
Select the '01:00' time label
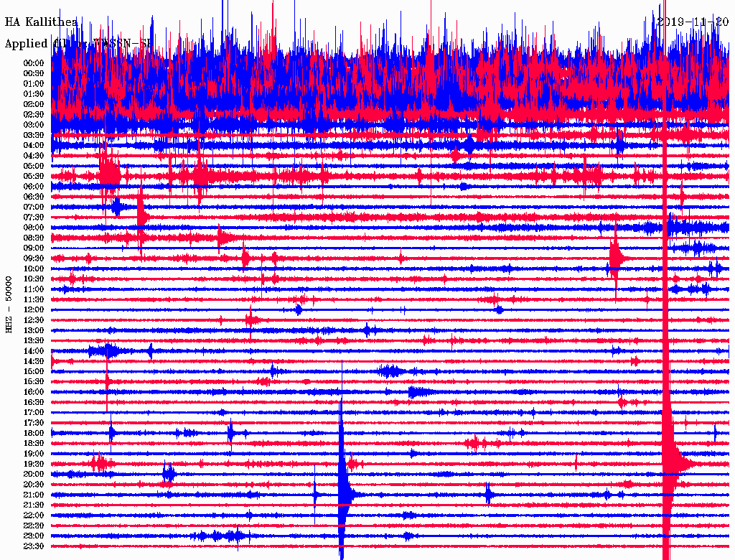(34, 84)
